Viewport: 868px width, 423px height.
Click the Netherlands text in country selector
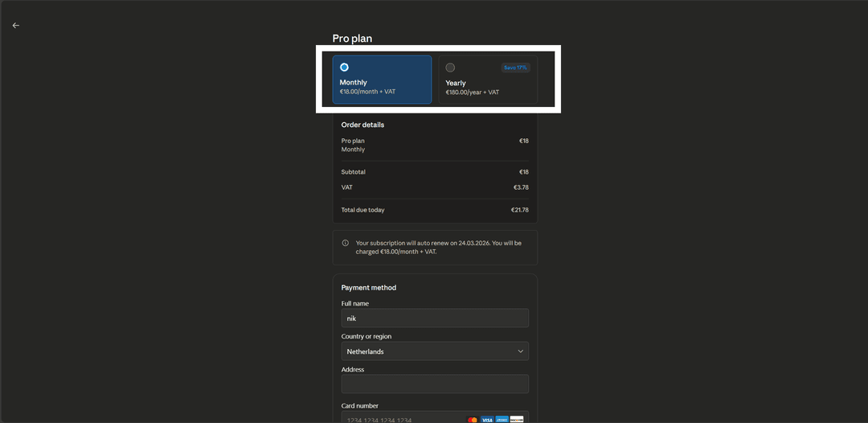tap(365, 351)
